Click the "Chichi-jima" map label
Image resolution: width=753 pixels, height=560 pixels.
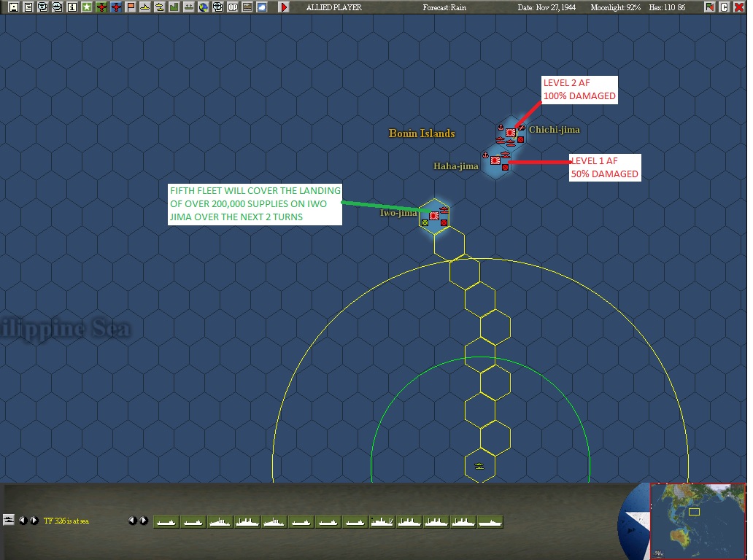click(x=555, y=130)
